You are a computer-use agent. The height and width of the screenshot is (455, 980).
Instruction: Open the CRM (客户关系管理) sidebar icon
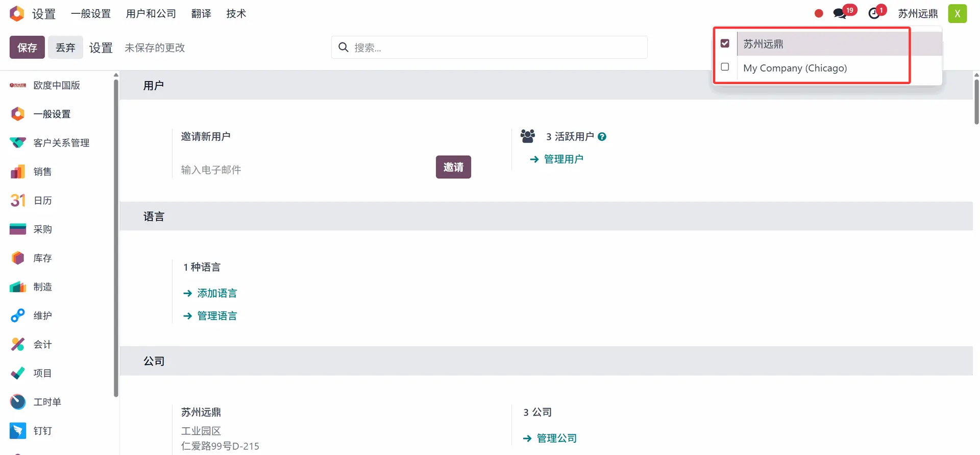18,143
